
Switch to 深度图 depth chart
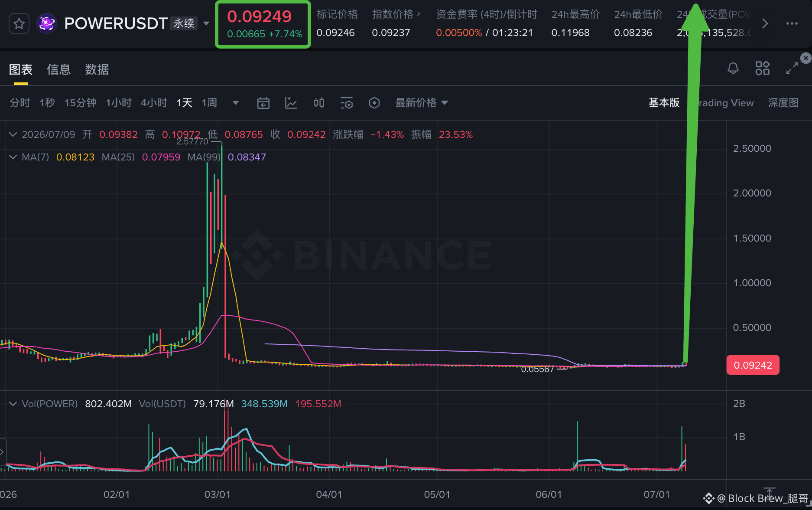coord(783,103)
